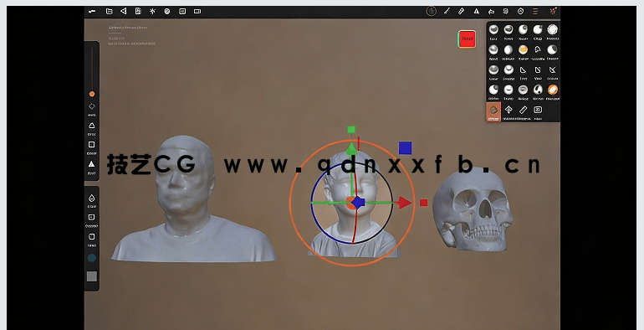
Task: Click the red button at top-right of the viewport
Action: coord(467,39)
